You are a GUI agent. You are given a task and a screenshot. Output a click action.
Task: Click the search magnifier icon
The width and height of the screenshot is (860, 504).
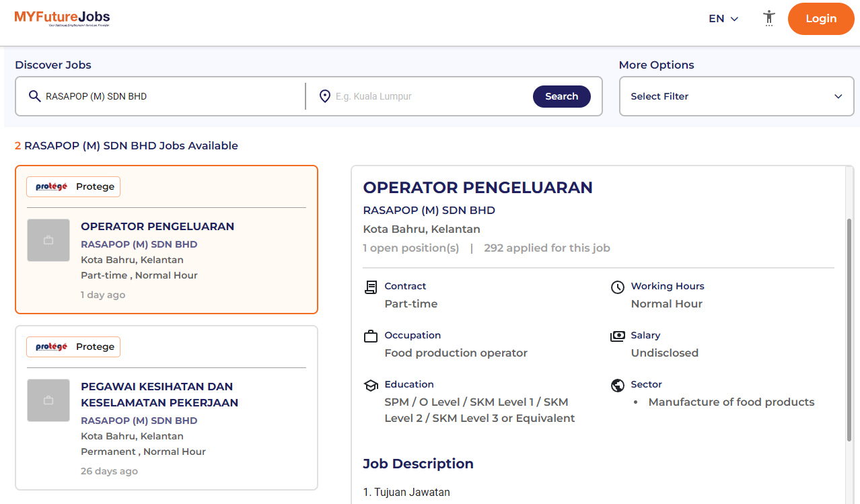click(x=35, y=96)
